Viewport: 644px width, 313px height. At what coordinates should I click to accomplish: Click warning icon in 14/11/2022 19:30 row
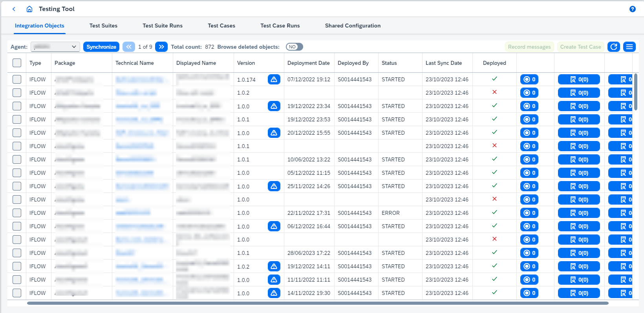coord(274,293)
